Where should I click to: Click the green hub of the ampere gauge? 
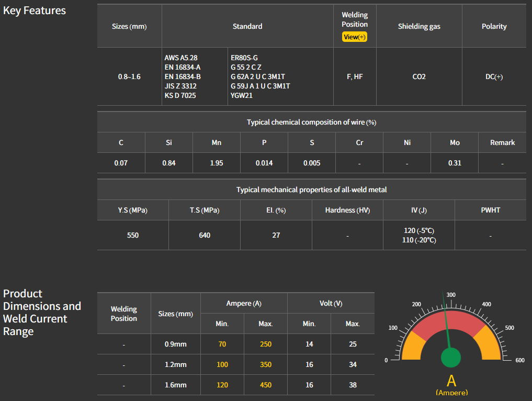(450, 358)
